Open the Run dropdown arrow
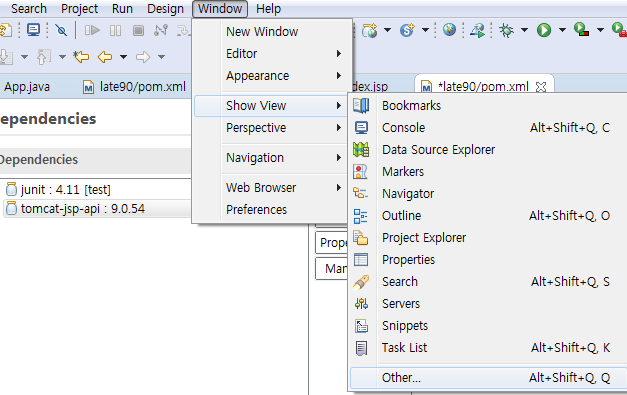Image resolution: width=627 pixels, height=395 pixels. [x=562, y=30]
